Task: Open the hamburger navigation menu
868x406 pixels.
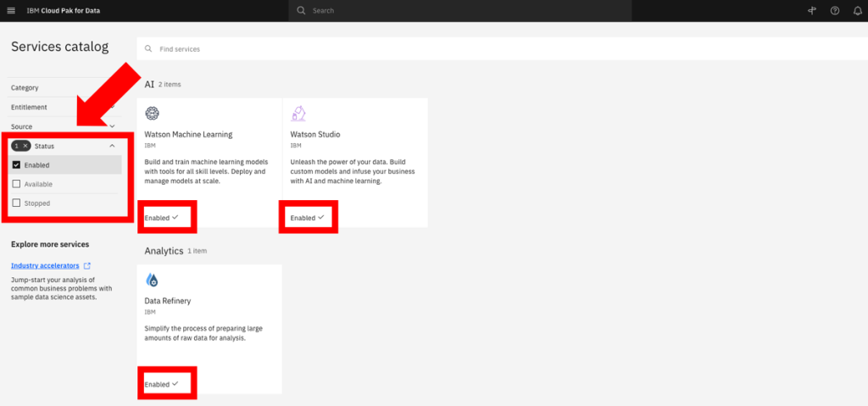Action: 11,10
